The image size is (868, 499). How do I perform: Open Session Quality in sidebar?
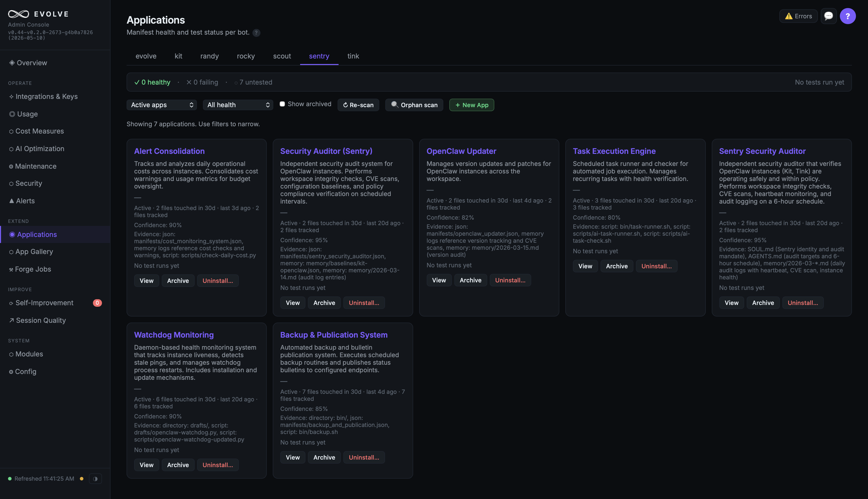pyautogui.click(x=41, y=320)
